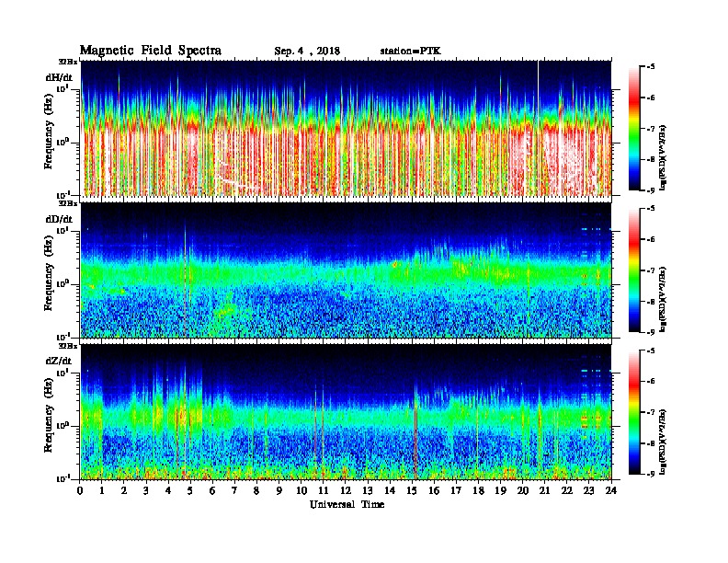The height and width of the screenshot is (563, 728).
Task: Click the "-9" tick on dZ/dt color bar
Action: pyautogui.click(x=651, y=474)
